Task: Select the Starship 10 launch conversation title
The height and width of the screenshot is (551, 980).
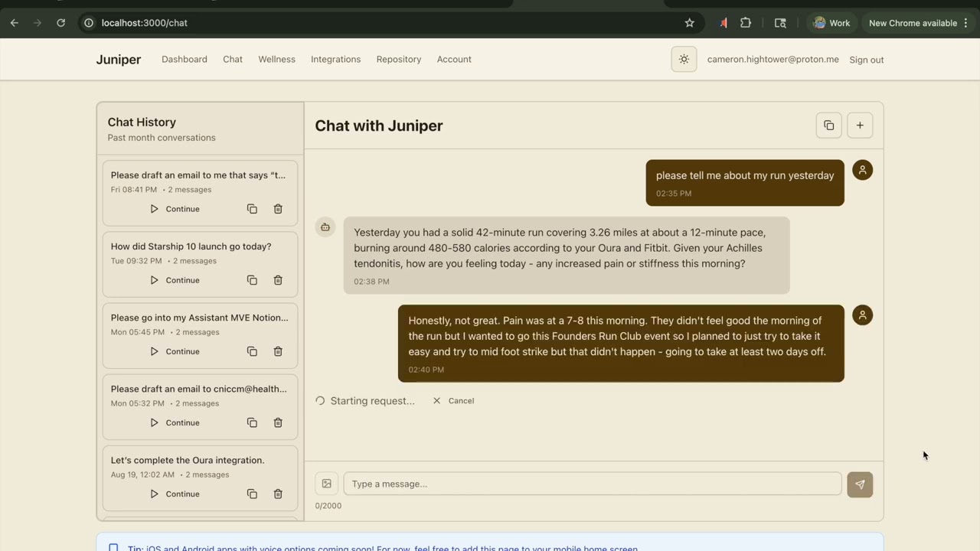Action: [x=191, y=246]
